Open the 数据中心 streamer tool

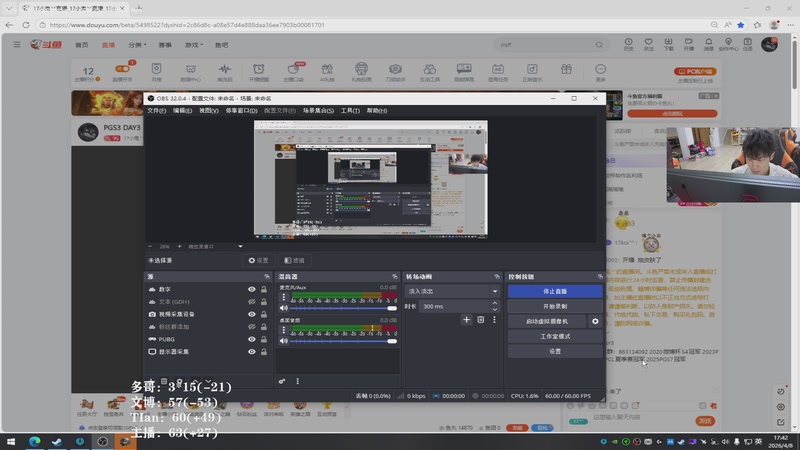click(x=190, y=72)
